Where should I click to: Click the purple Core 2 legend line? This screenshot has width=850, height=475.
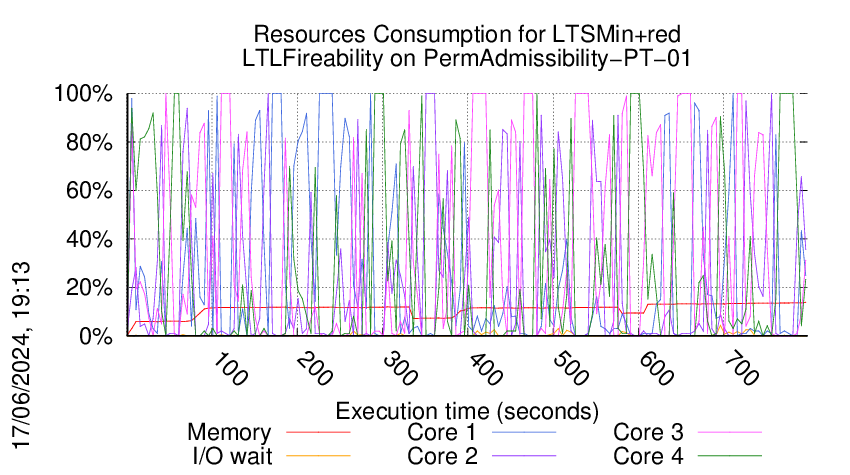(x=524, y=456)
